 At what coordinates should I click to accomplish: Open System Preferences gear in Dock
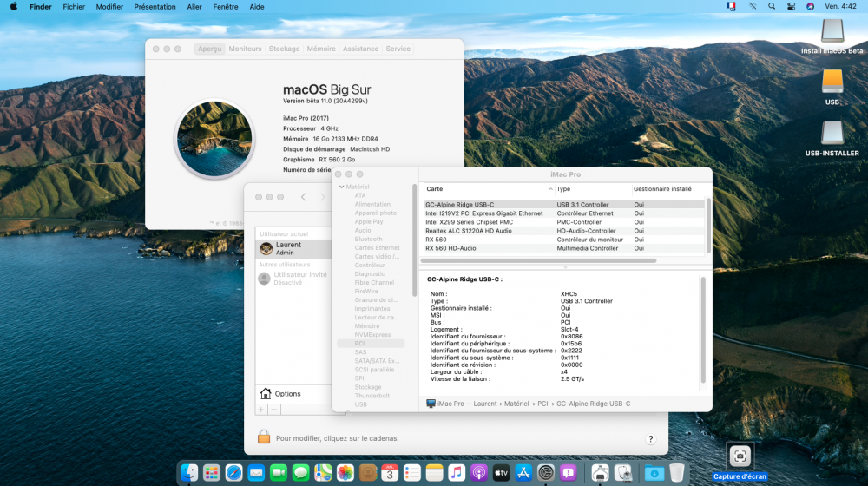point(546,473)
